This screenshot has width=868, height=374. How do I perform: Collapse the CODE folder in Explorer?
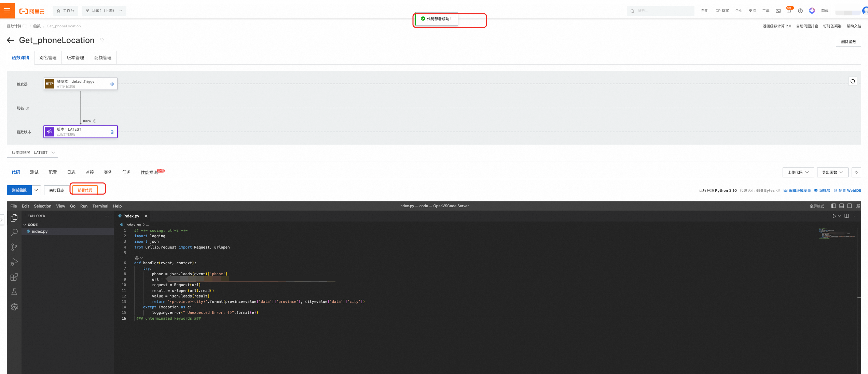point(30,225)
